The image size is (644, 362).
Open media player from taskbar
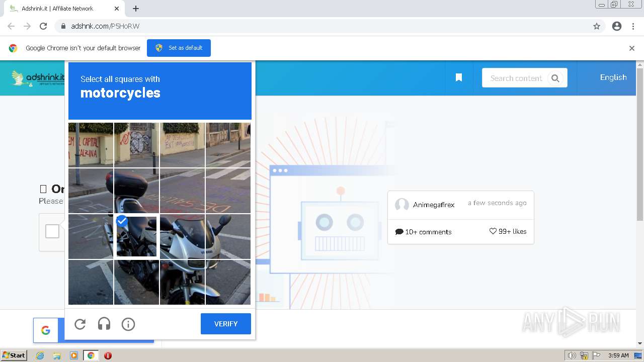pos(73,355)
